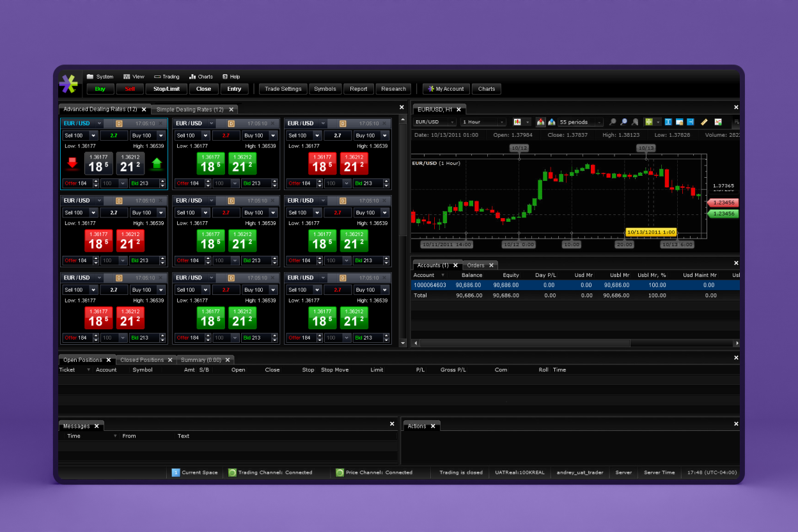Click the green up arrow in first EUR/USD tile

click(x=157, y=164)
